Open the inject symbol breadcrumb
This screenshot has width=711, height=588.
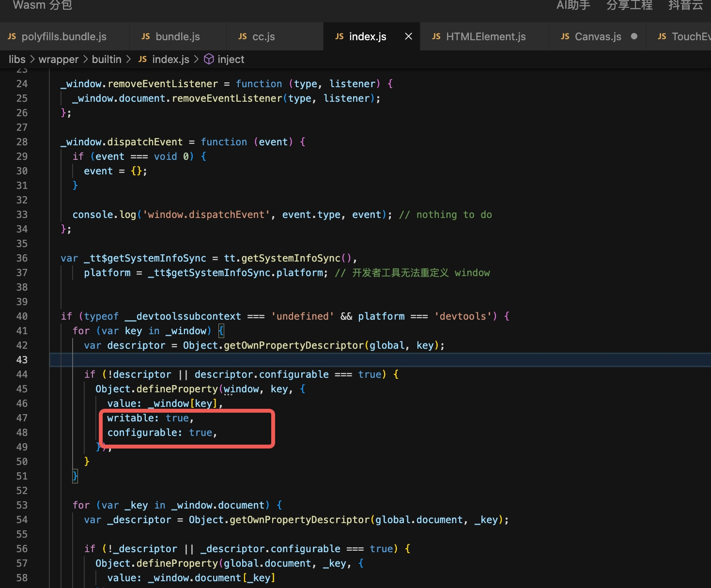coord(231,59)
